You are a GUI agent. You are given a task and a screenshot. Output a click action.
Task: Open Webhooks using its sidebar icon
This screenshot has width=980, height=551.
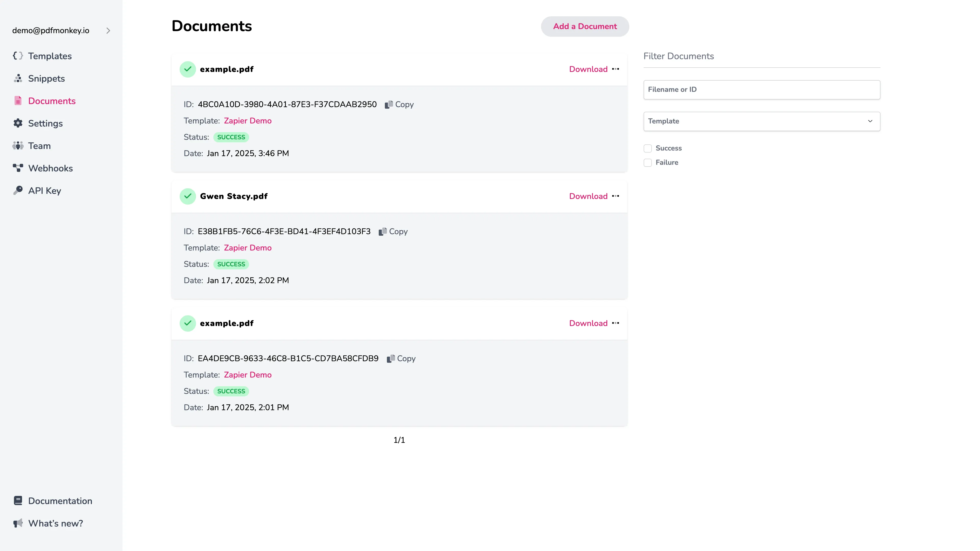coord(18,168)
